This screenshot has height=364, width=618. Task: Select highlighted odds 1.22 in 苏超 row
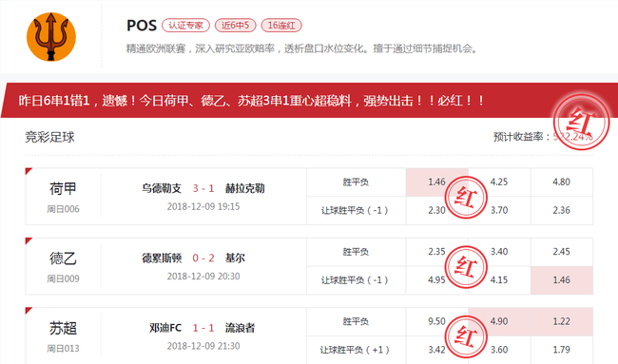[562, 321]
